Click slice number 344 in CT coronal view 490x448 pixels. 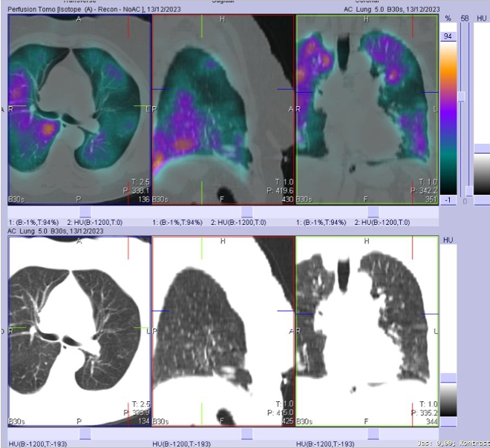click(431, 421)
